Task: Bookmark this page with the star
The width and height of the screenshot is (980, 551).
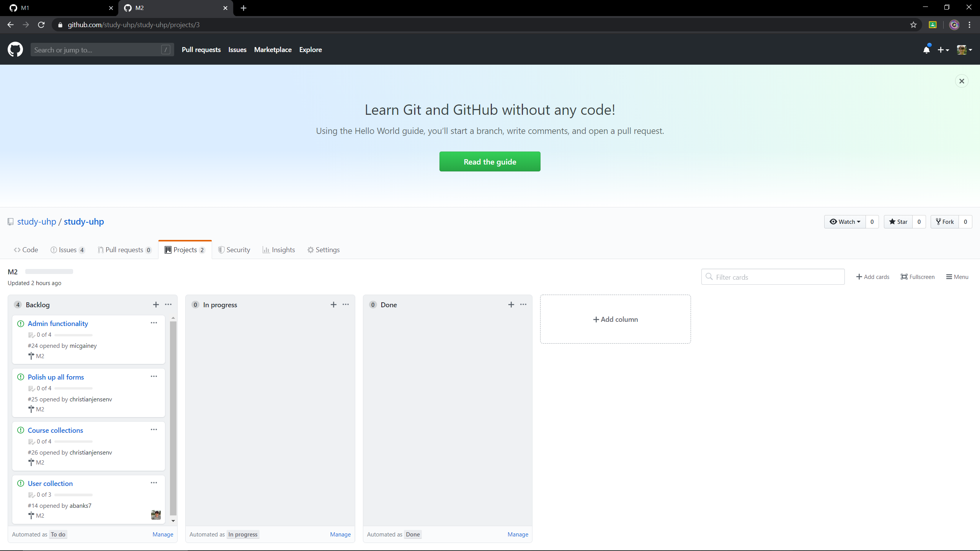Action: 913,25
